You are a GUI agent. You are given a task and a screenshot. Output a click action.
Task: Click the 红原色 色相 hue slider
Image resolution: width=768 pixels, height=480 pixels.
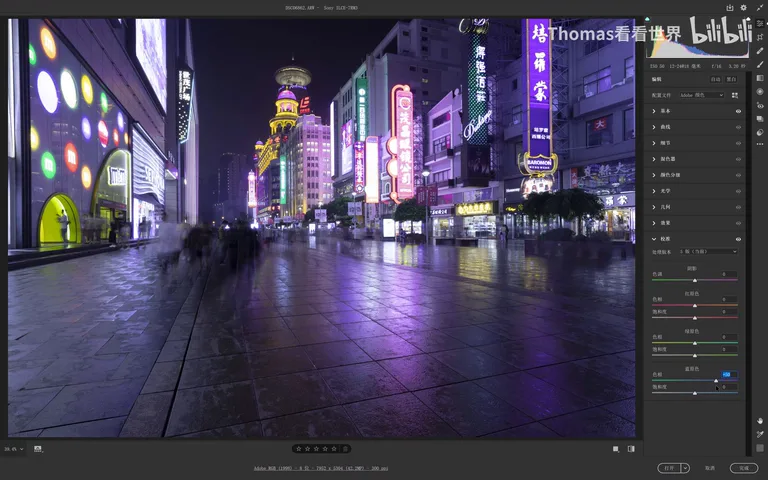coord(695,305)
